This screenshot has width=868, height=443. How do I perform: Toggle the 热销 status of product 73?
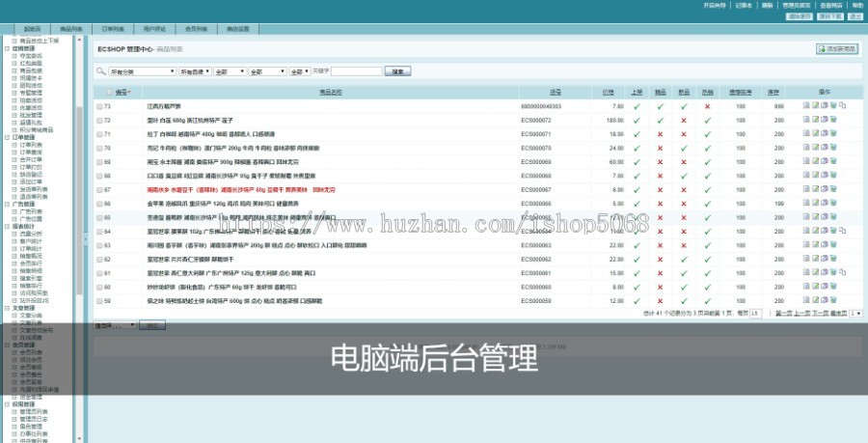tap(707, 106)
